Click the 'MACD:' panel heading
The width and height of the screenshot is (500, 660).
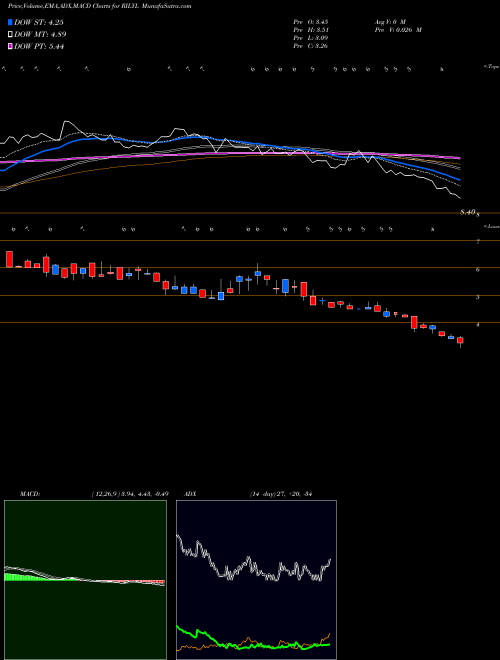point(30,494)
